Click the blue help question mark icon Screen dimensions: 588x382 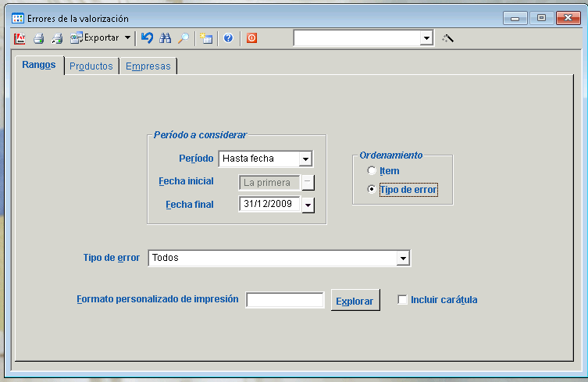click(x=228, y=37)
